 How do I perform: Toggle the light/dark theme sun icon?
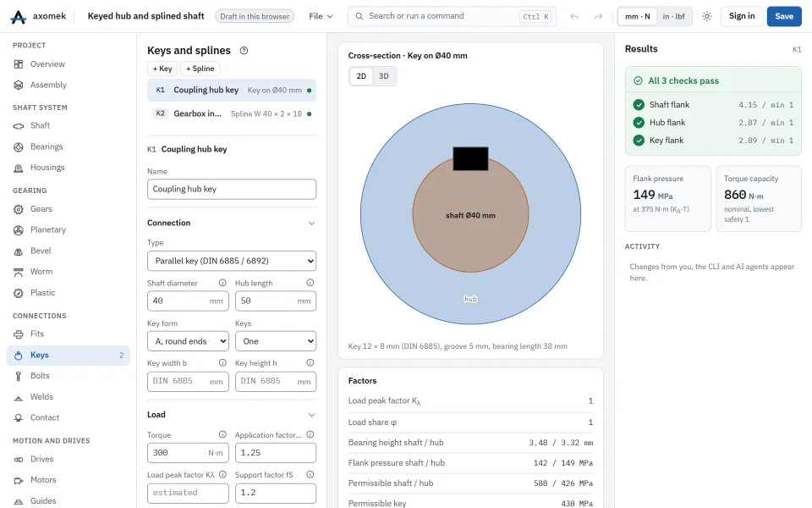tap(707, 17)
